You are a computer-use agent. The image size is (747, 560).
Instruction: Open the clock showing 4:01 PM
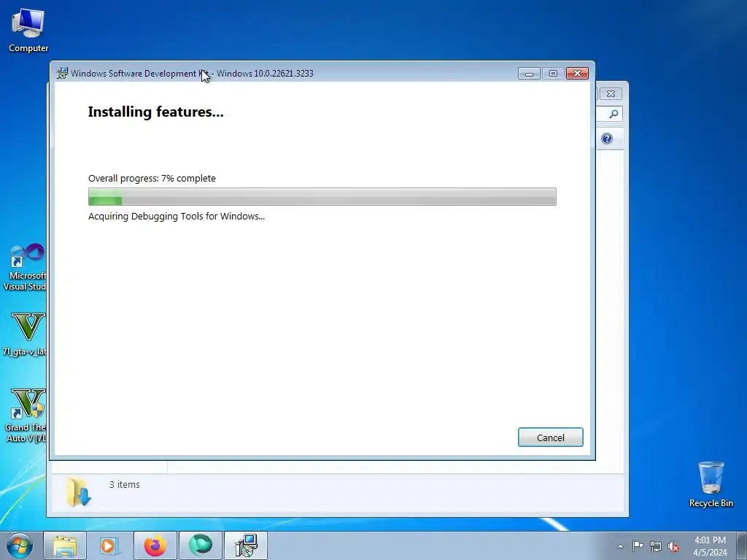click(710, 546)
